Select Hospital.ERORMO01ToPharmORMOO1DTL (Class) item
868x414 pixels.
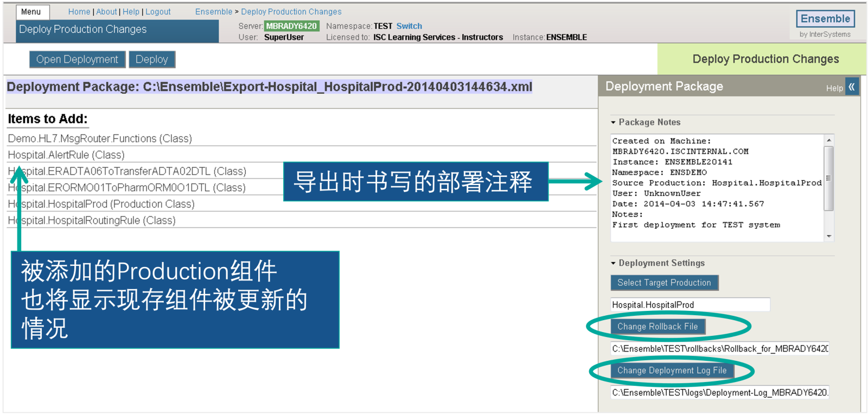(127, 187)
